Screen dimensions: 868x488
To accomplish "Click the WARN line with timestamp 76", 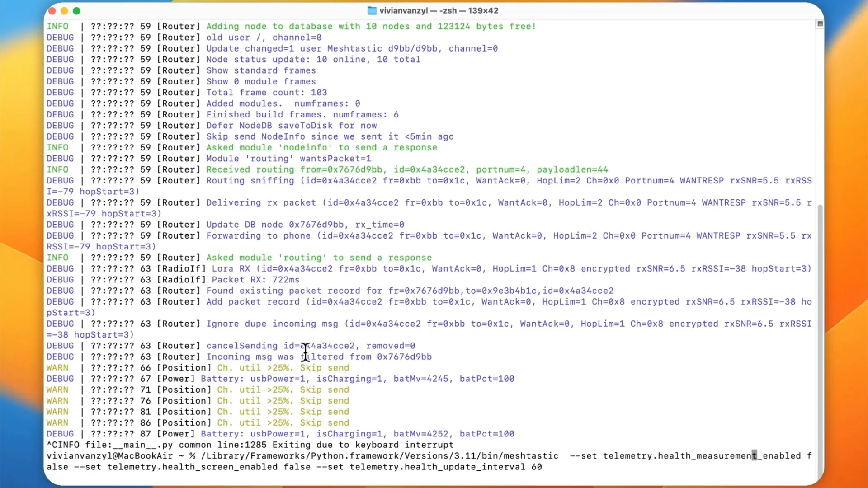I will click(198, 401).
